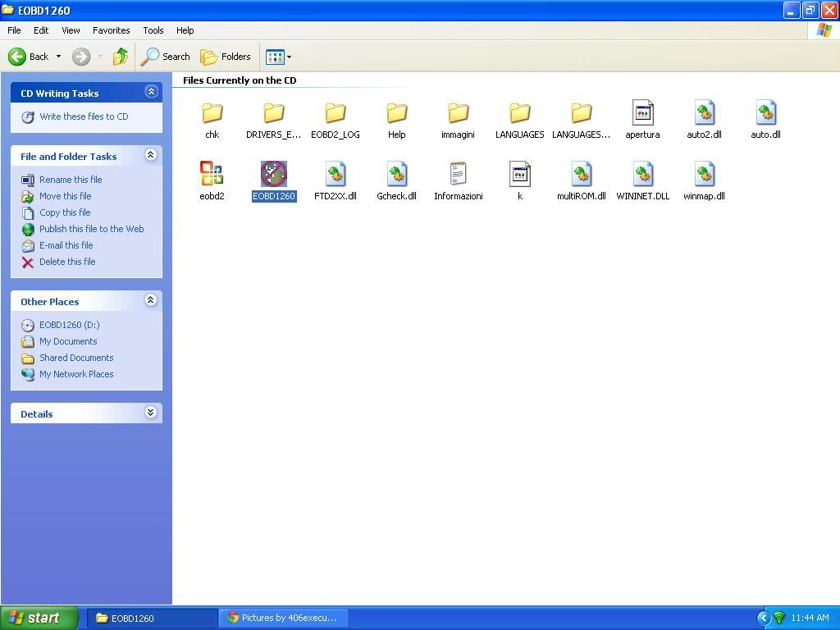This screenshot has height=630, width=840.
Task: Select the eobd2 file icon
Action: coord(212,174)
